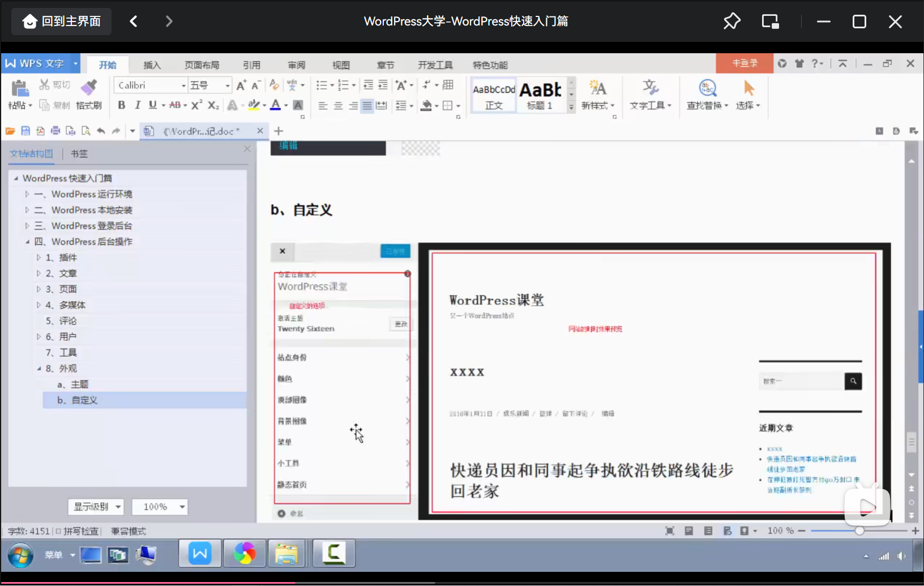The height and width of the screenshot is (586, 924).
Task: Click the text highlight color button
Action: point(254,105)
